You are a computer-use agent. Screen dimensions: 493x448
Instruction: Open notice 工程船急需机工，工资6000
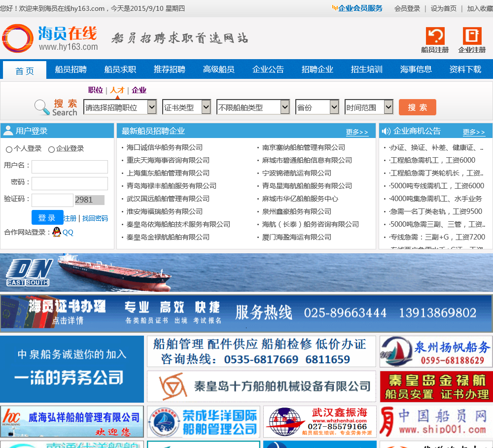click(x=432, y=160)
